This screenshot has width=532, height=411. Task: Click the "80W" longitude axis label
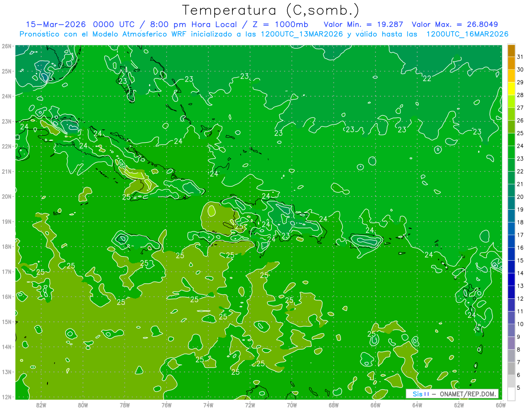[83, 404]
